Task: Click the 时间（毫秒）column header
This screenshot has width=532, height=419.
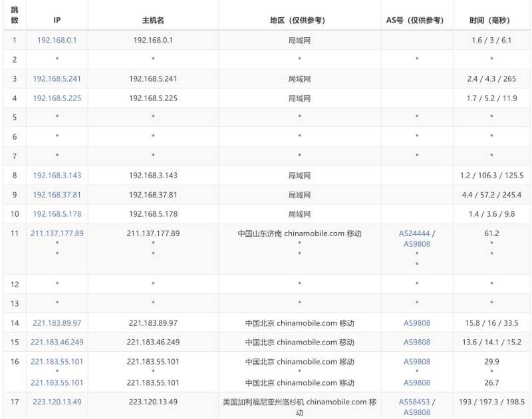Action: (x=491, y=21)
